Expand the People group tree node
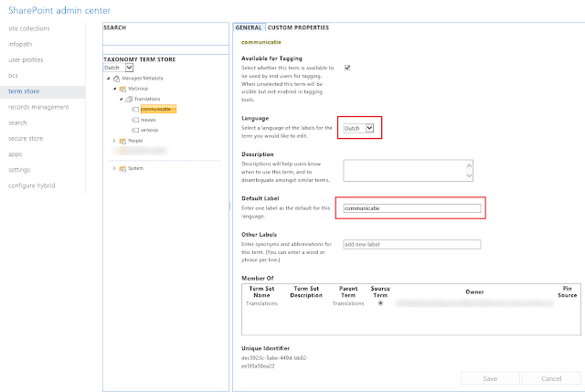 click(113, 142)
